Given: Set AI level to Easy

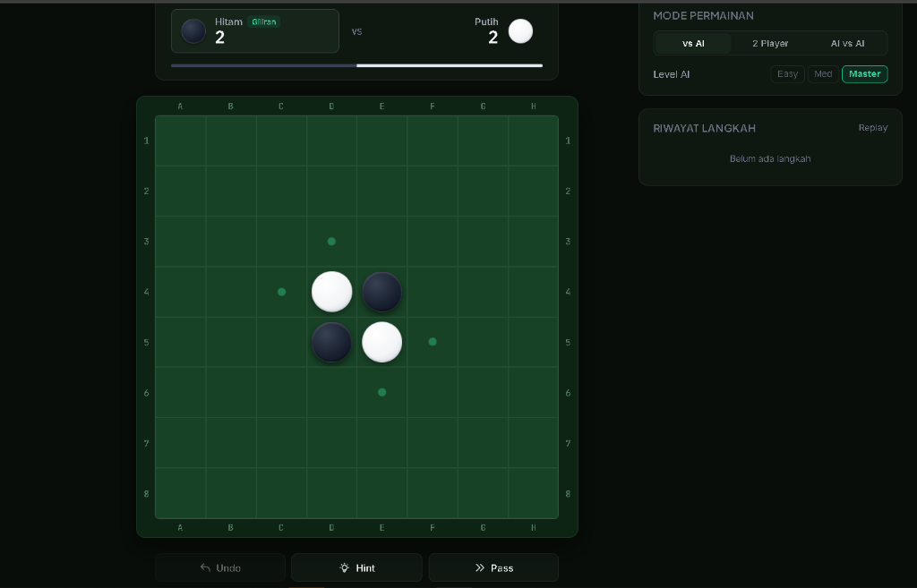Looking at the screenshot, I should pos(787,74).
